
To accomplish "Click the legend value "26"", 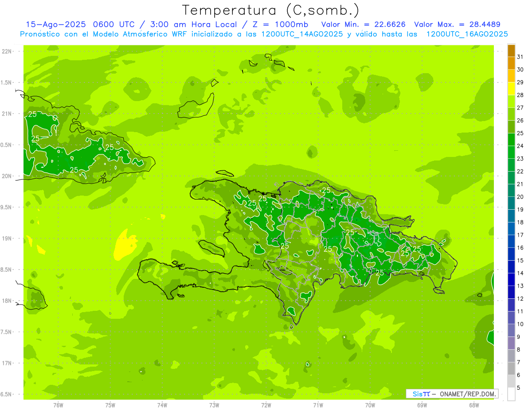I will coord(520,121).
